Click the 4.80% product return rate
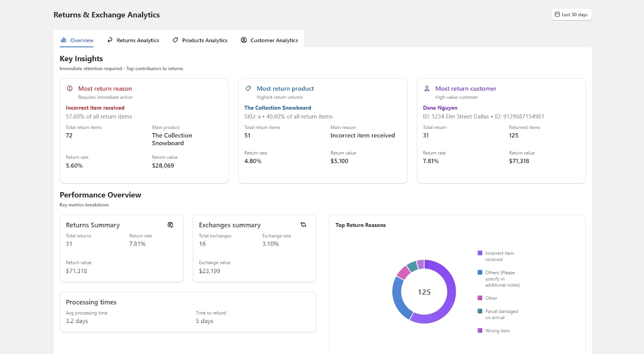644x354 pixels. (x=253, y=161)
